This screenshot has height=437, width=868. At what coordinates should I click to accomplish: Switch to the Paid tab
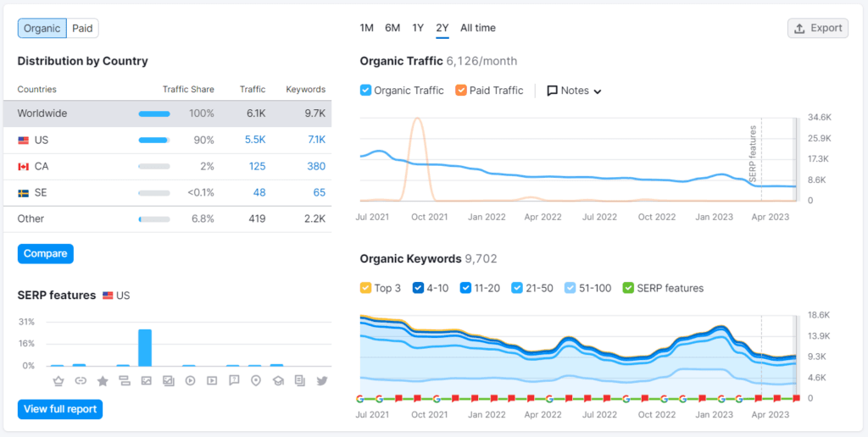[x=82, y=28]
